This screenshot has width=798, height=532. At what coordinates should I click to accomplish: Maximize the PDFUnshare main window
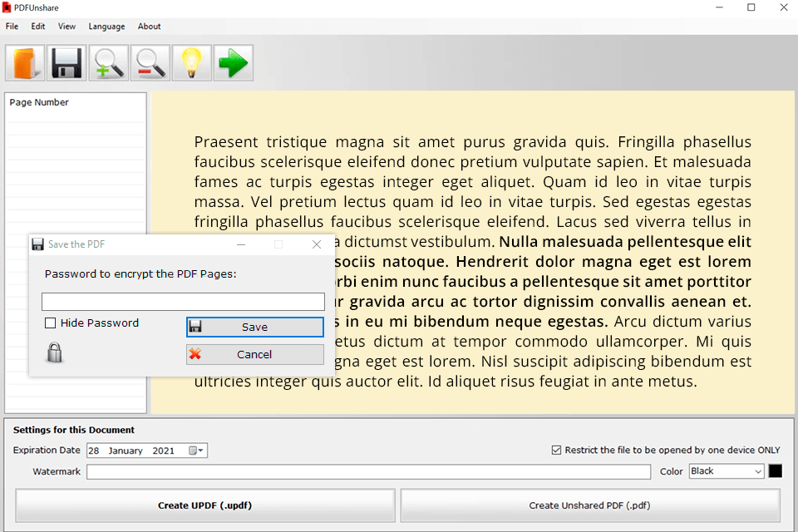751,7
